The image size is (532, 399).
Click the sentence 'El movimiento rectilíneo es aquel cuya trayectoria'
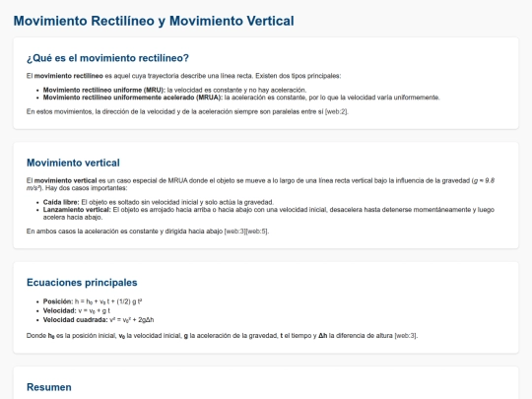[x=183, y=76]
